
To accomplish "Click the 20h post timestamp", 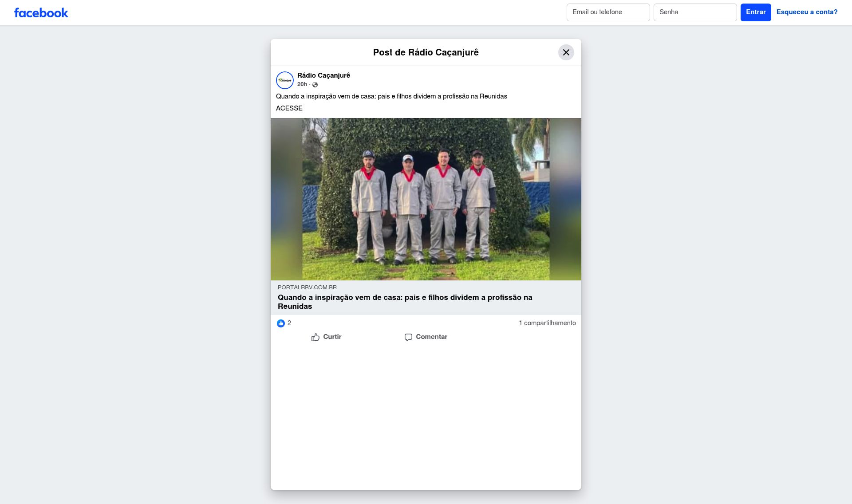I will coord(302,84).
